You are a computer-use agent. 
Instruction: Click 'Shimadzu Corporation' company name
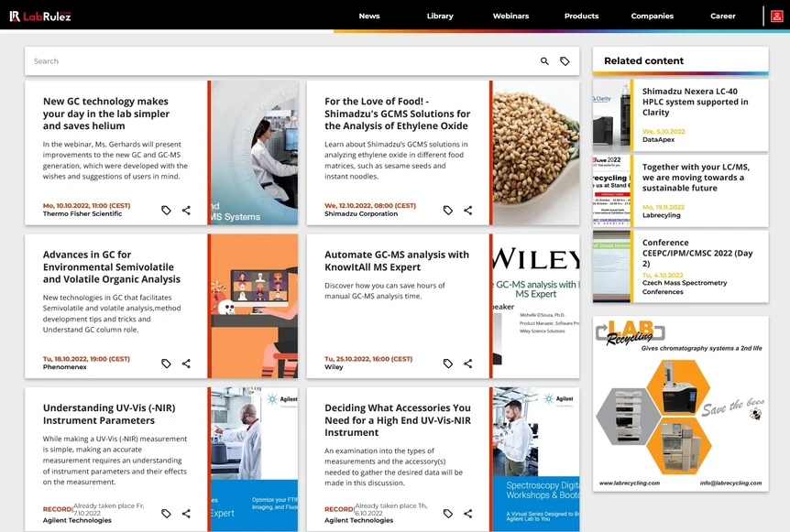(361, 213)
